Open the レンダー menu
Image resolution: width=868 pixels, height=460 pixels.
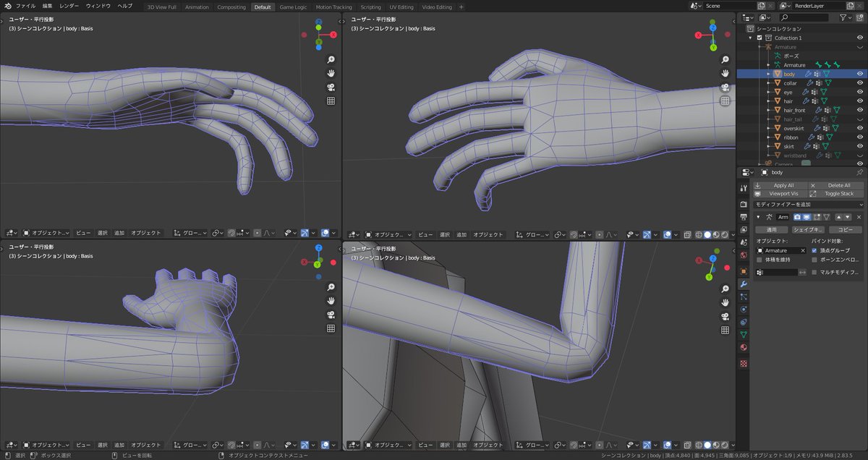[x=69, y=6]
